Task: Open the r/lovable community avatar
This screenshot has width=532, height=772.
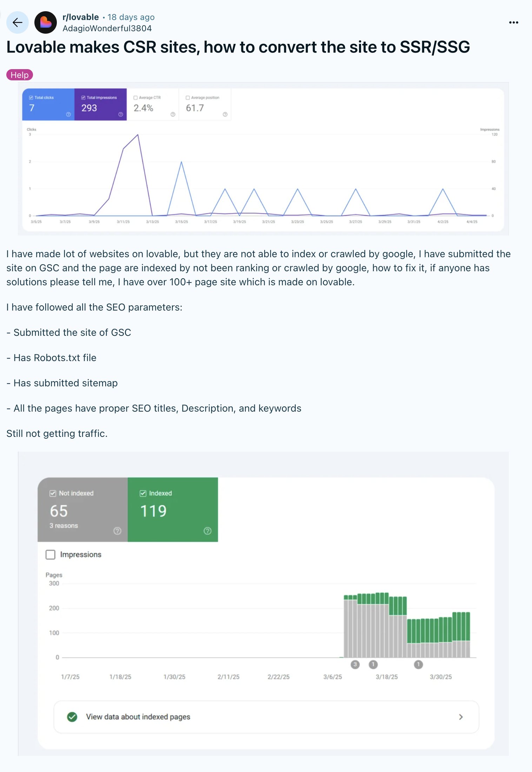Action: click(46, 22)
